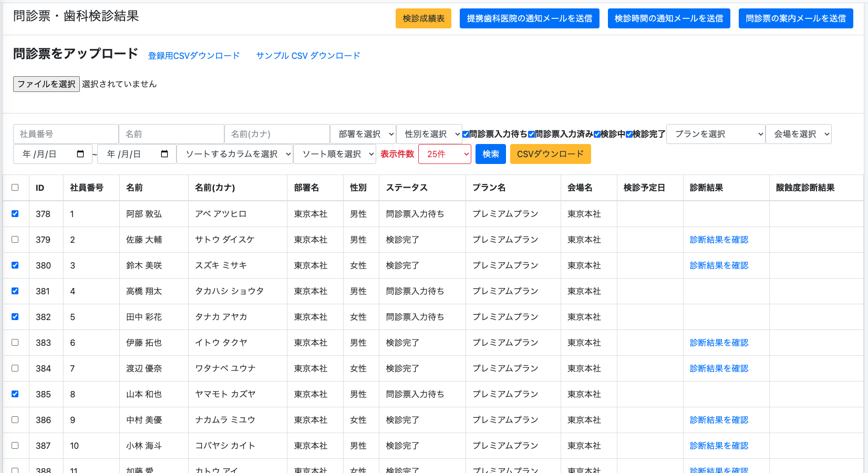Open the プランを選択 dropdown
Screen dimensions: 868x473
pos(716,134)
